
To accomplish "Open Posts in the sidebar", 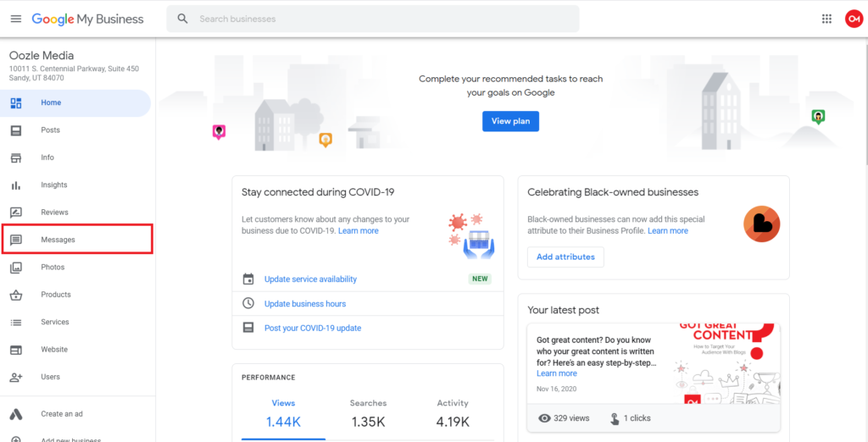I will click(x=77, y=130).
